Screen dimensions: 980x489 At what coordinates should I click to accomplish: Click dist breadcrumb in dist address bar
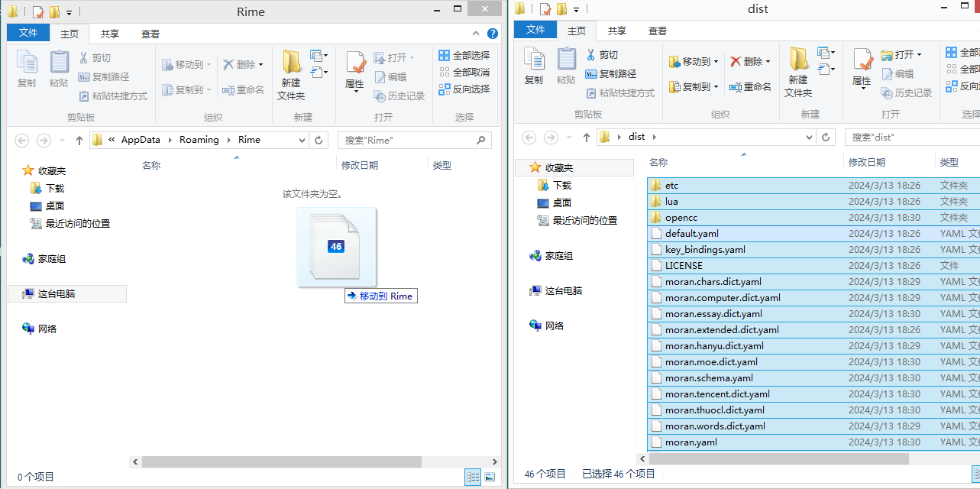636,137
